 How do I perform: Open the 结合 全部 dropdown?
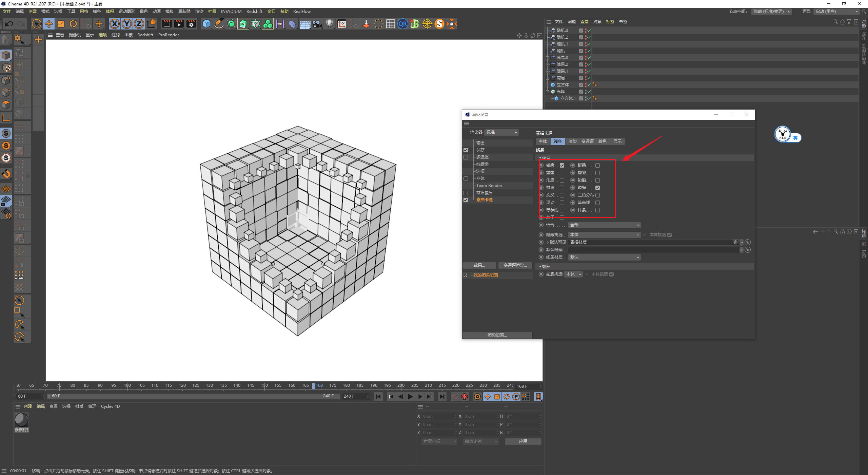605,225
